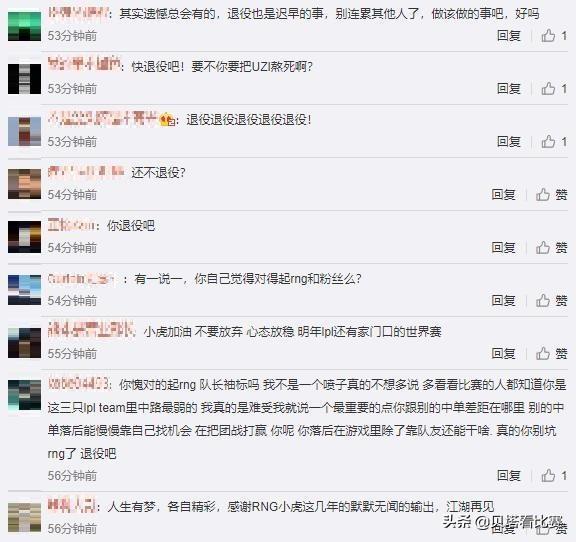Viewport: 576px width, 542px height.
Task: Open the avatar beside the '你退役吧' comment
Action: coord(24,237)
